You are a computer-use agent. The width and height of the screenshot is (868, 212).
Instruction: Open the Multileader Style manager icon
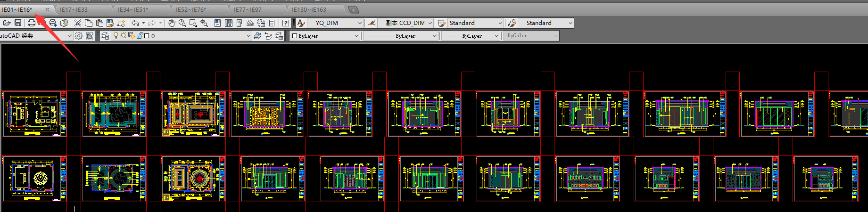(511, 23)
